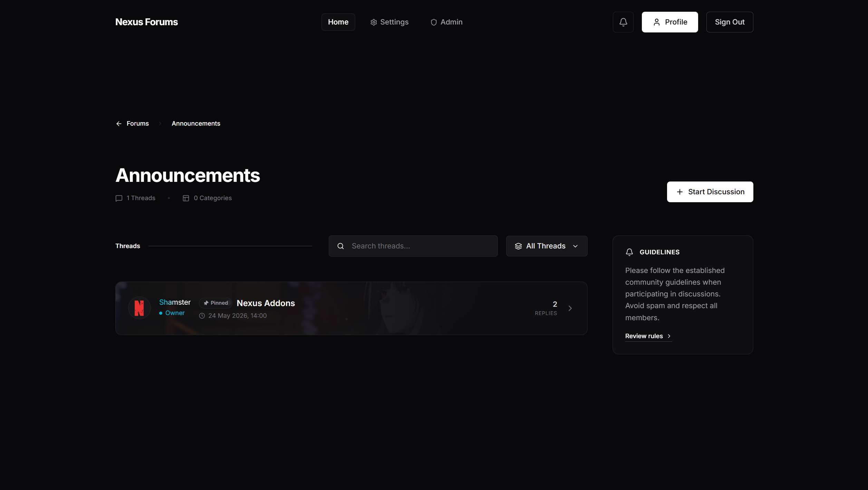Open the Profile button

click(669, 22)
